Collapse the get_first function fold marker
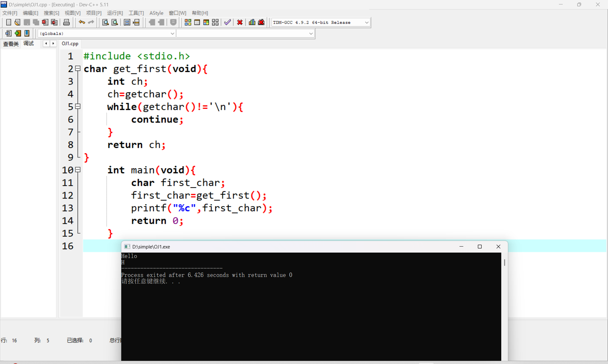 (x=78, y=68)
